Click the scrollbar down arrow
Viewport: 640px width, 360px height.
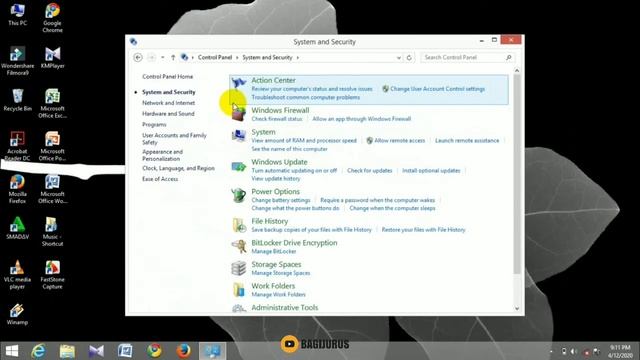tap(517, 309)
